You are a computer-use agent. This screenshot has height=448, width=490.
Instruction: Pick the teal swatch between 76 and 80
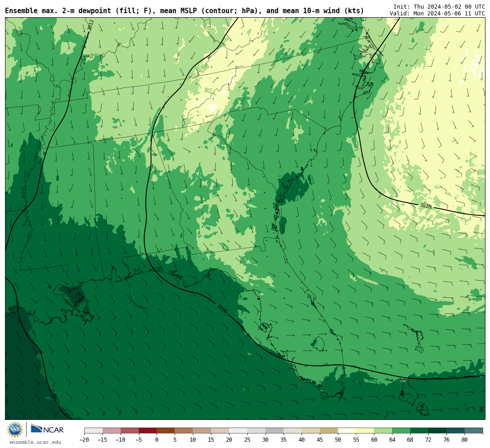(x=456, y=431)
